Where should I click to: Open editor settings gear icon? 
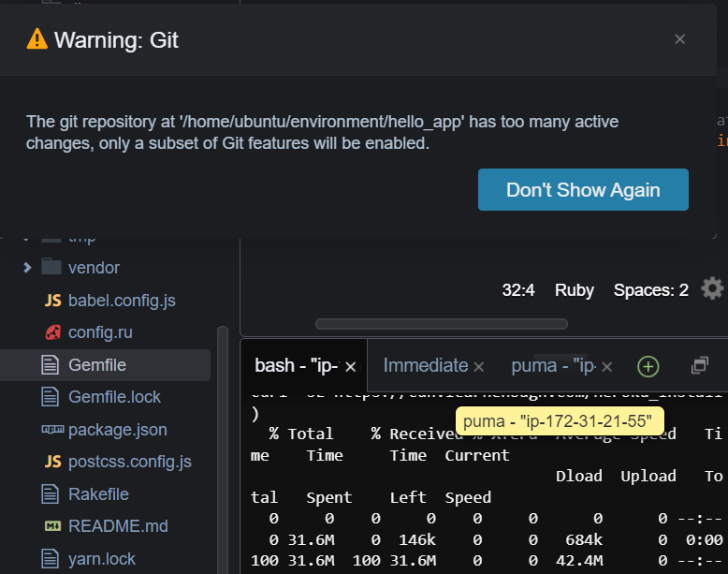point(712,289)
